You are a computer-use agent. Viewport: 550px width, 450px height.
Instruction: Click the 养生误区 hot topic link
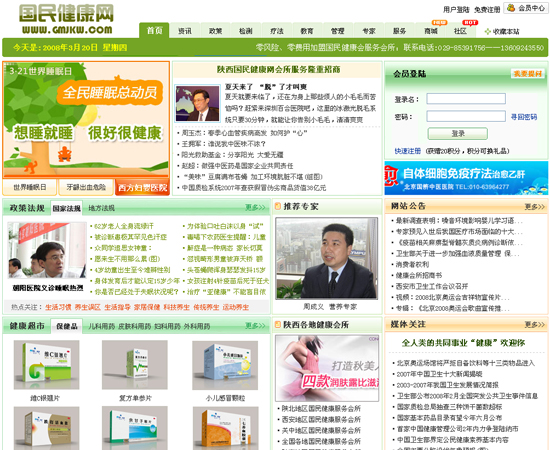coord(88,307)
